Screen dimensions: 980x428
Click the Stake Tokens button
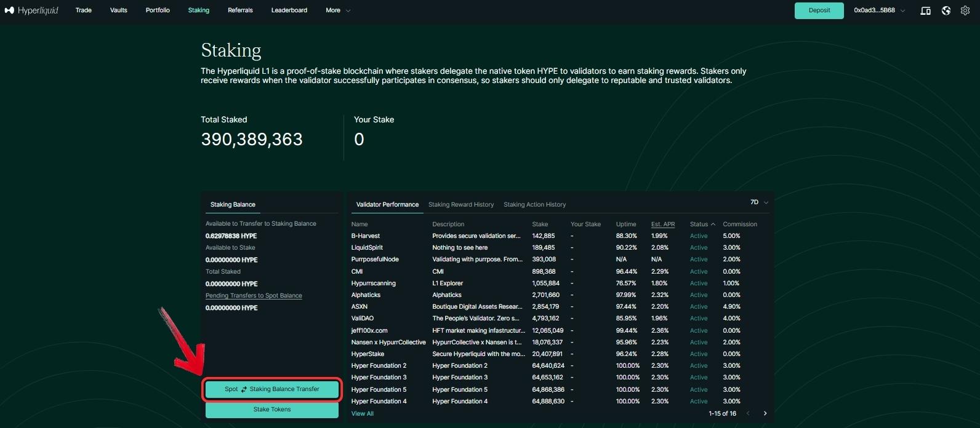tap(272, 410)
